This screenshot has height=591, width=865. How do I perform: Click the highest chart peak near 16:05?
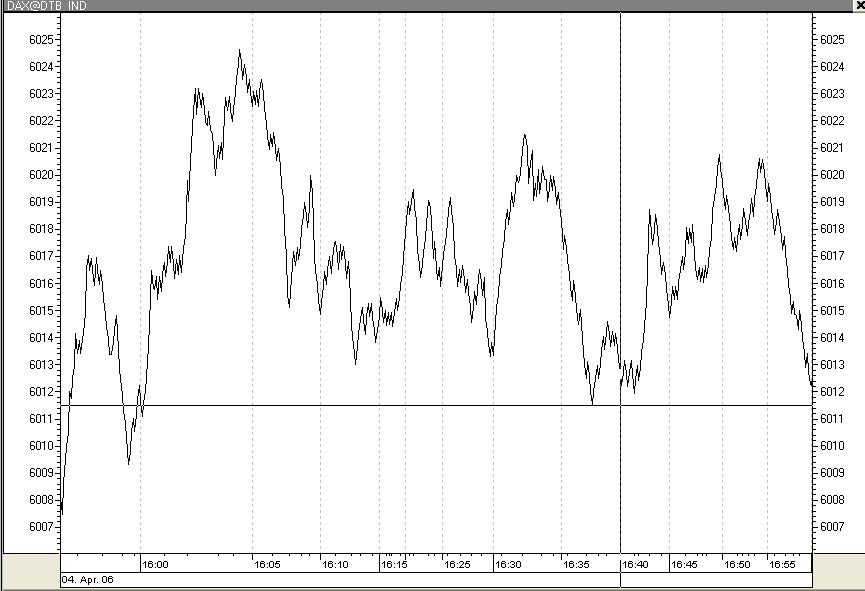(240, 48)
